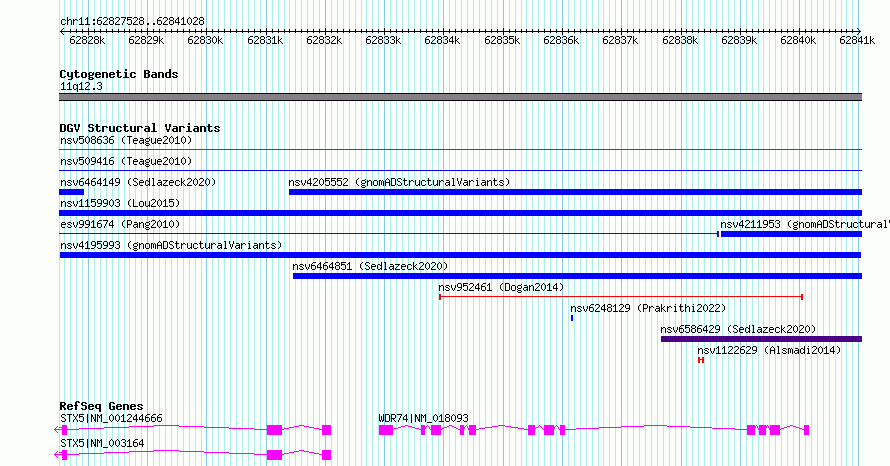890x466 pixels.
Task: Click the nsv508636 (Teague2010) variant label
Action: [x=126, y=140]
